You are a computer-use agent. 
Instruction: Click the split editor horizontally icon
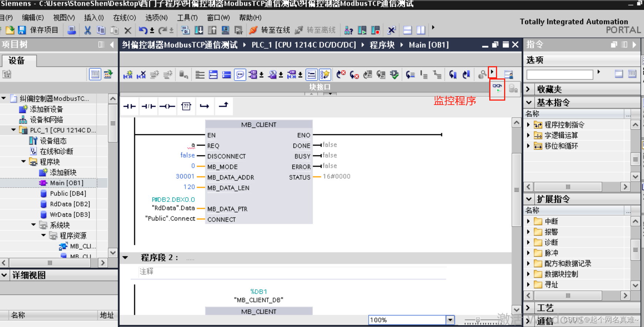pyautogui.click(x=407, y=30)
